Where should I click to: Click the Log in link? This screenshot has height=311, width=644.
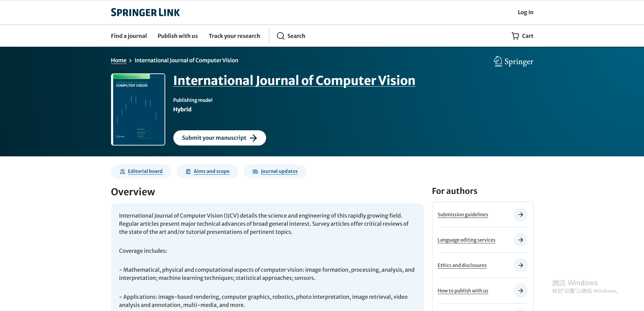(x=525, y=12)
